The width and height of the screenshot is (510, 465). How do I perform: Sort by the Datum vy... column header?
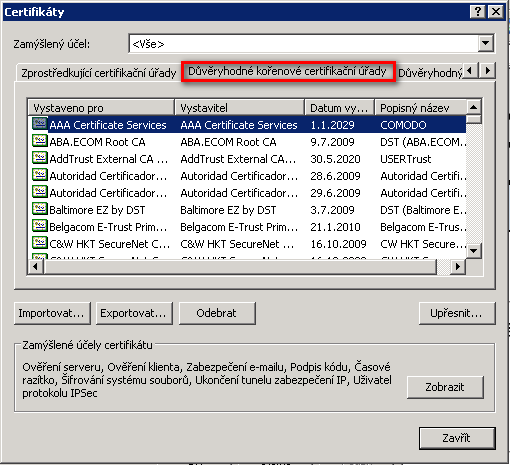(339, 108)
